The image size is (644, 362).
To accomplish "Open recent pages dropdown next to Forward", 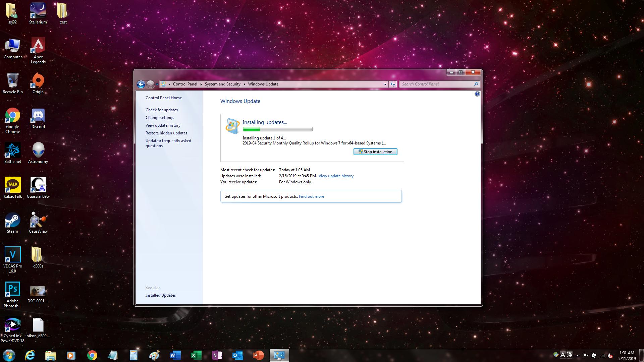I will coord(157,84).
